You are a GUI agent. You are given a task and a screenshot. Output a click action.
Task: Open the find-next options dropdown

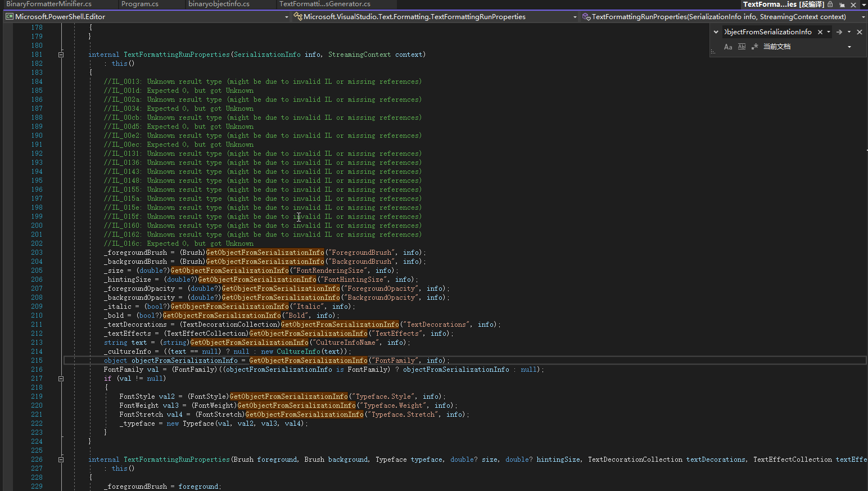849,32
